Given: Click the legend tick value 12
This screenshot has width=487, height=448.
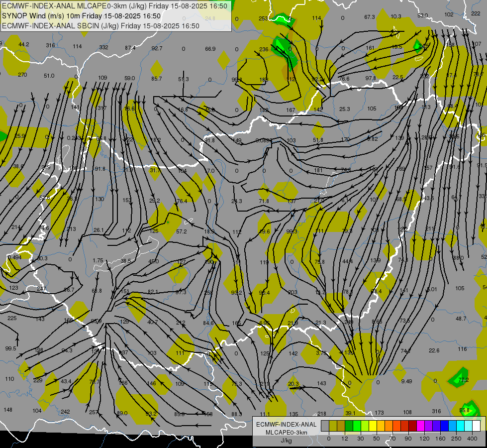Looking at the screenshot, I should pyautogui.click(x=344, y=439).
